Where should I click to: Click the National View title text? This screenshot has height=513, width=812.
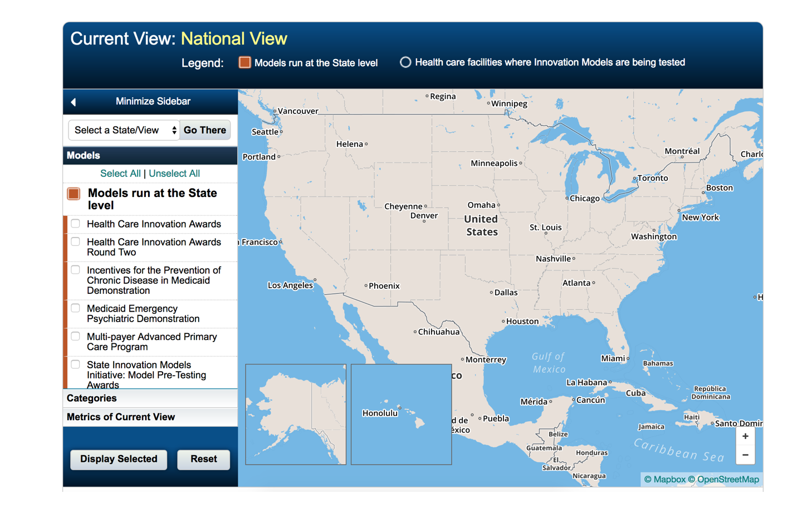(234, 38)
